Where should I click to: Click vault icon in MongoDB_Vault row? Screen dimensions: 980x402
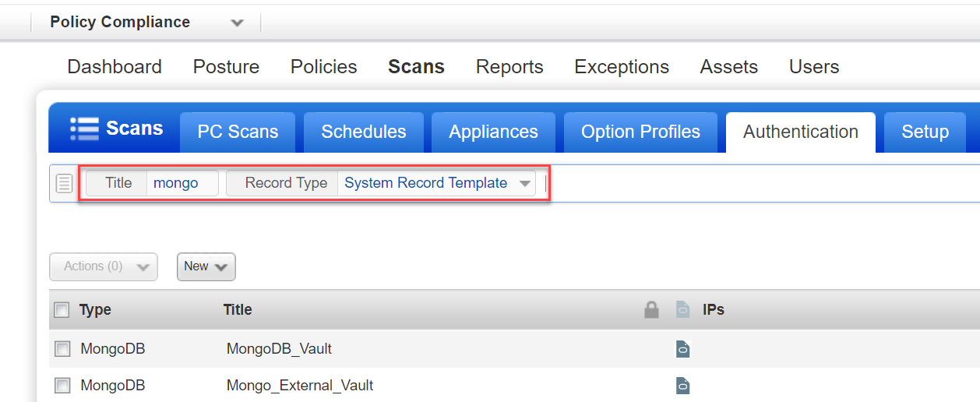tap(682, 349)
